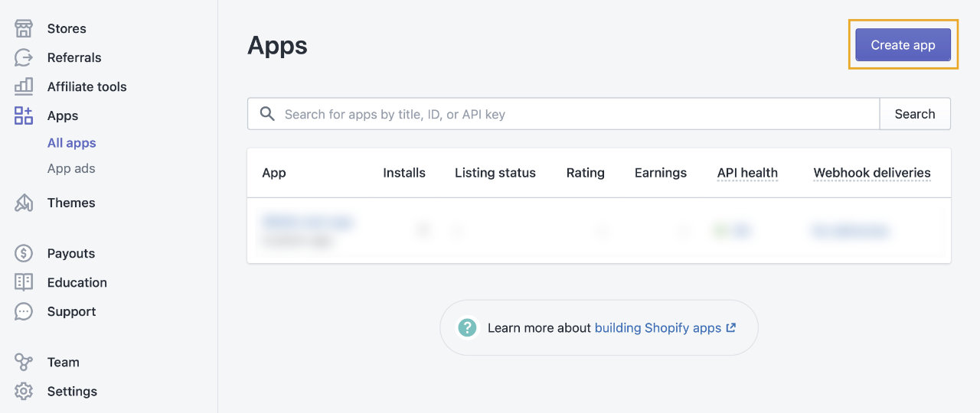Click the Apps grid icon

click(24, 115)
